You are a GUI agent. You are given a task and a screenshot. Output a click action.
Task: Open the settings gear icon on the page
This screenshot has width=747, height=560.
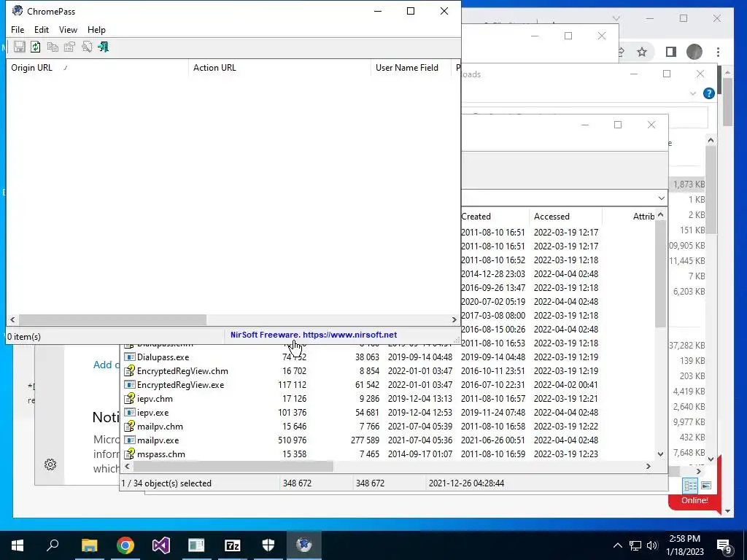(50, 464)
